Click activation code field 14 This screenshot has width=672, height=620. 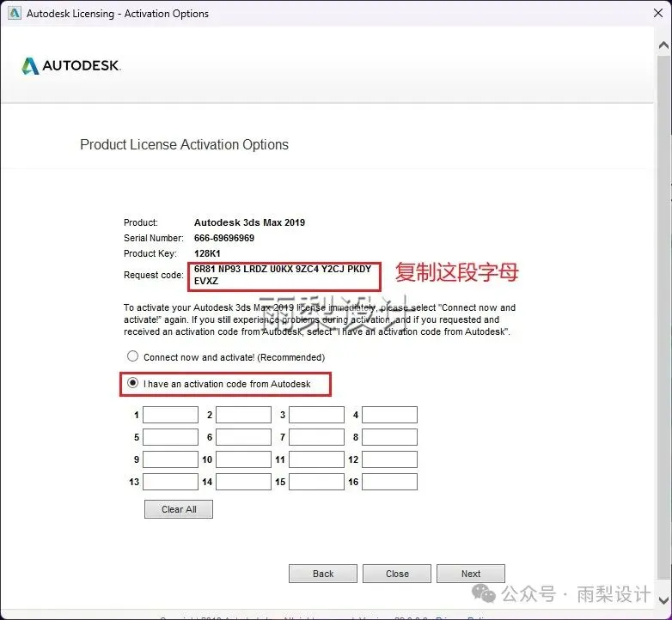(243, 482)
